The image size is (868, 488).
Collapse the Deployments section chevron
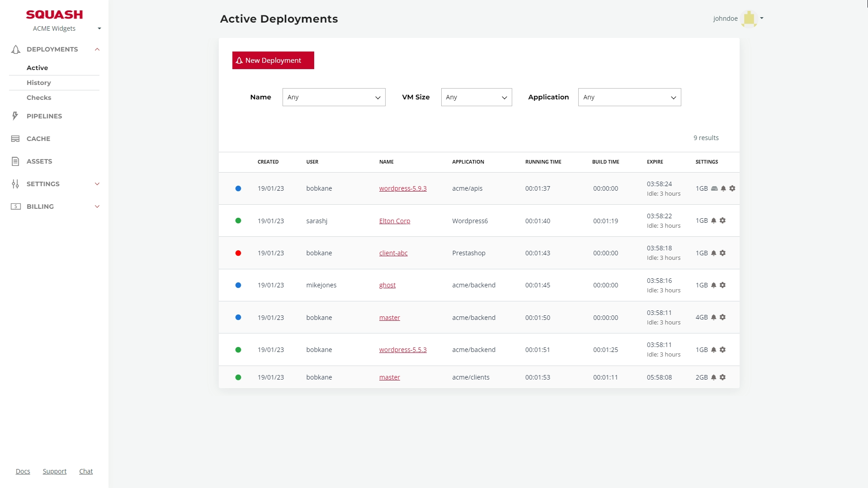(x=97, y=49)
